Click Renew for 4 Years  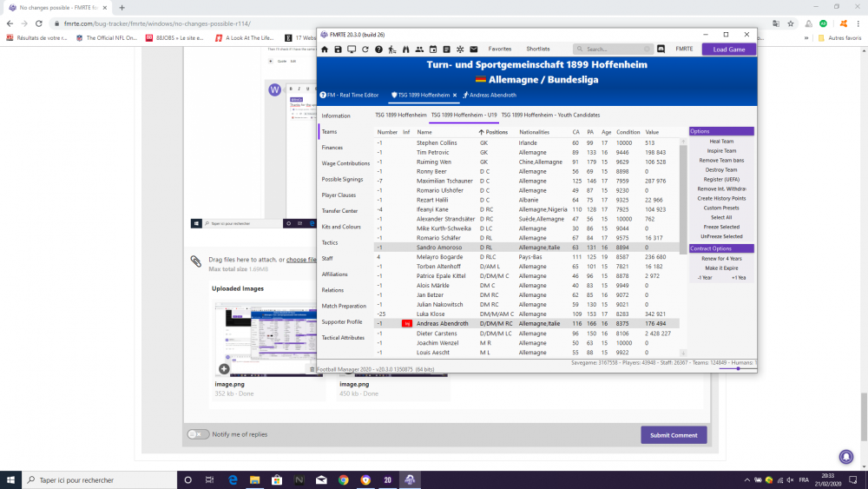coord(721,259)
